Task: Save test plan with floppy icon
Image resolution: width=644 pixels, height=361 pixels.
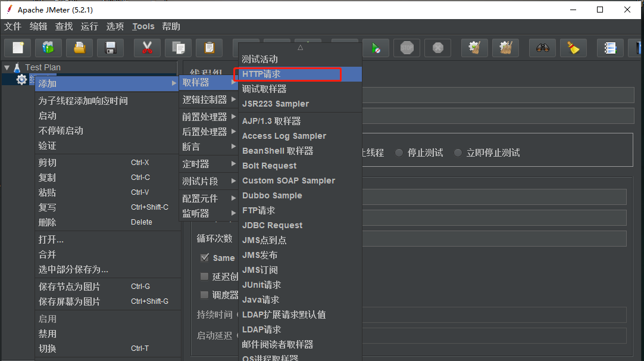Action: pyautogui.click(x=111, y=48)
